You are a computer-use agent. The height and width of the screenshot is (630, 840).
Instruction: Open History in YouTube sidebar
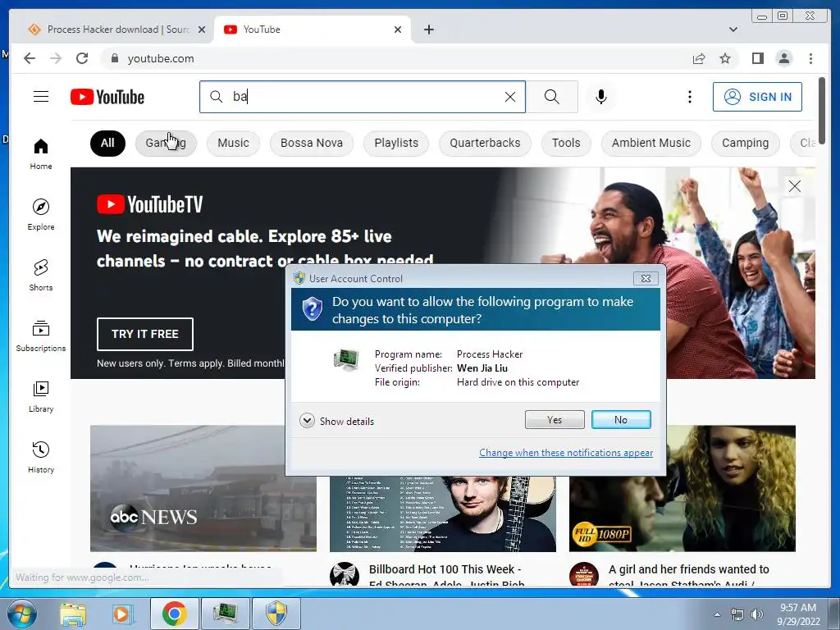[41, 457]
